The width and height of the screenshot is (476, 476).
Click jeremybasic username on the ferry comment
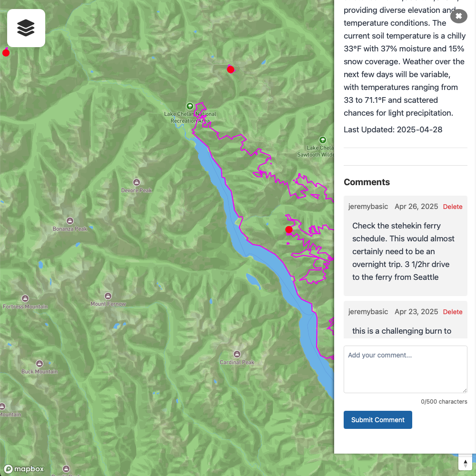pos(368,207)
